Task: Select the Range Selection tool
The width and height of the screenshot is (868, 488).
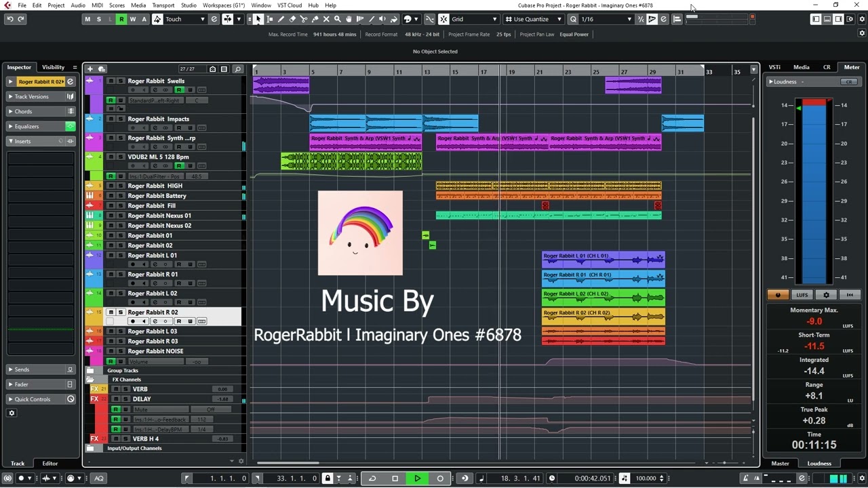Action: (269, 19)
